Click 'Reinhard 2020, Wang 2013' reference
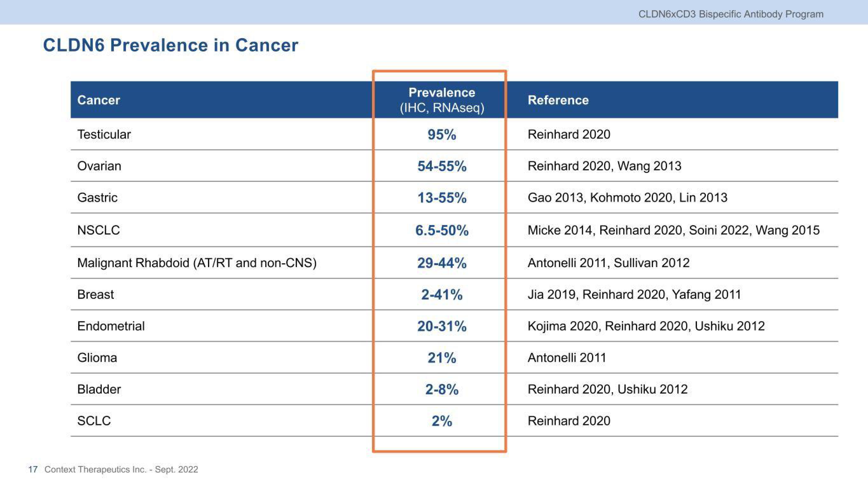 point(604,166)
